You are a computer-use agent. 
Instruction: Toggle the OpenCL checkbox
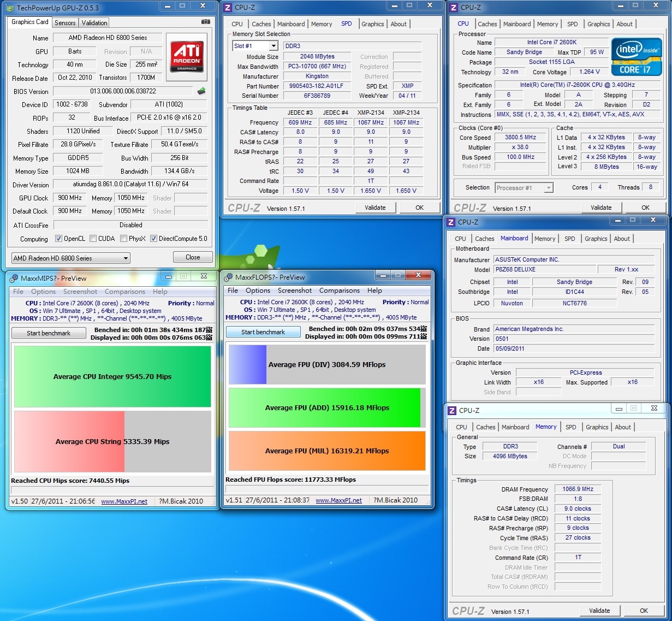coord(58,239)
